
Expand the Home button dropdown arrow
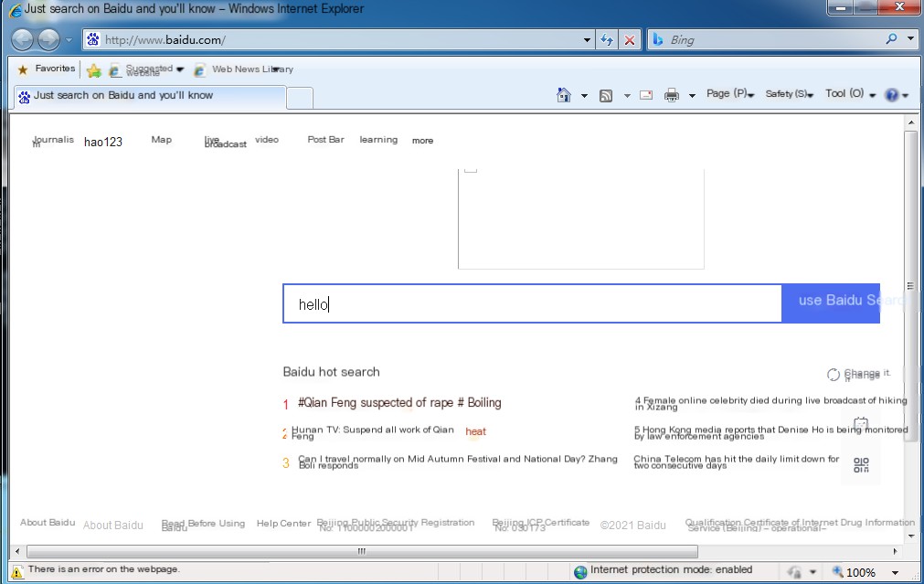[584, 95]
